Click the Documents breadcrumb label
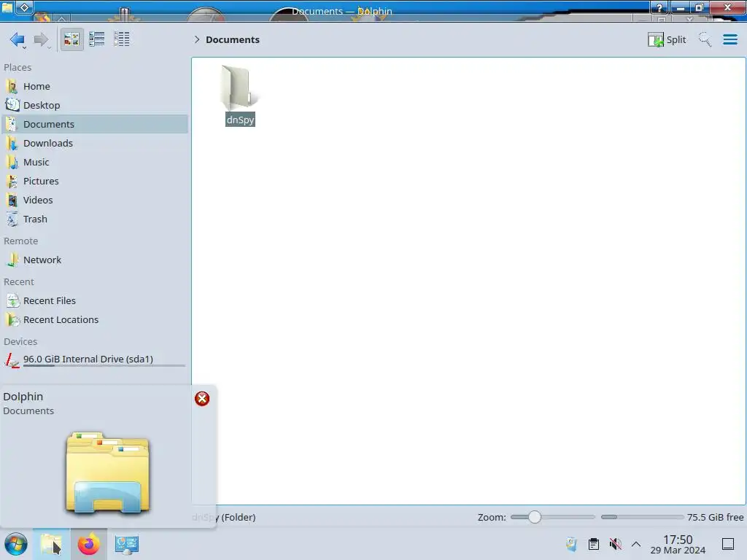Image resolution: width=747 pixels, height=560 pixels. click(x=233, y=39)
